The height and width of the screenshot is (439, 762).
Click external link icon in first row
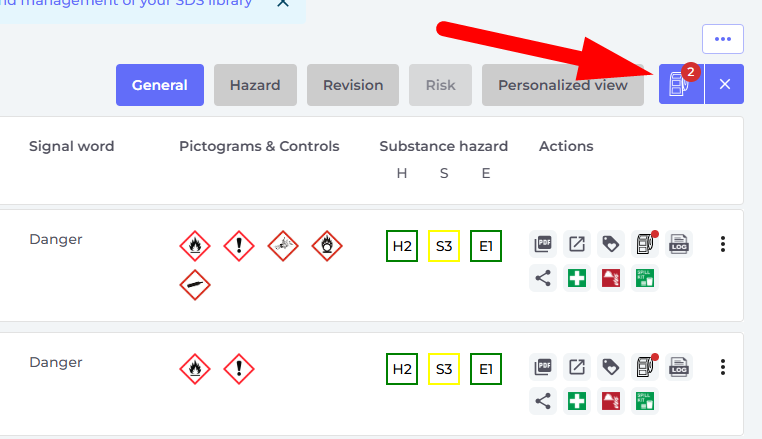click(x=577, y=244)
